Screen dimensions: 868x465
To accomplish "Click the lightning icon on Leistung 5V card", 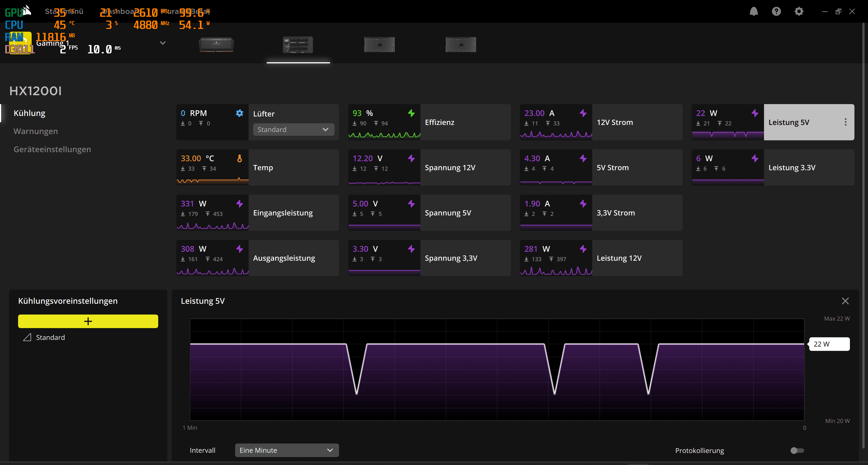I will point(755,113).
